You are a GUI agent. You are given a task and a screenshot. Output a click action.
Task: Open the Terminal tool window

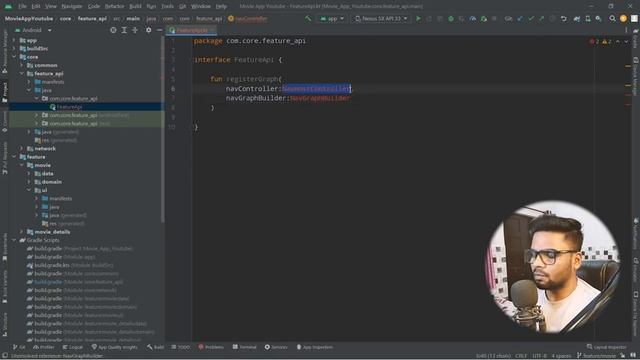tap(244, 347)
